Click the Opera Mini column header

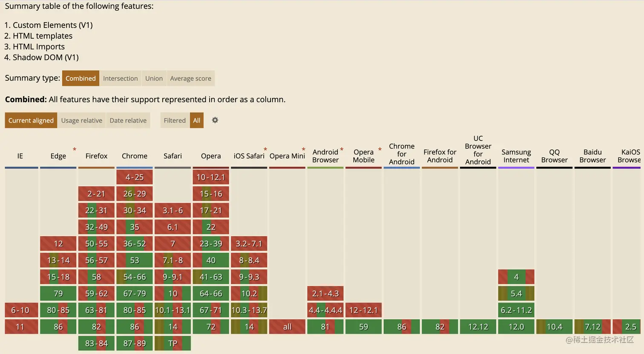pos(287,156)
